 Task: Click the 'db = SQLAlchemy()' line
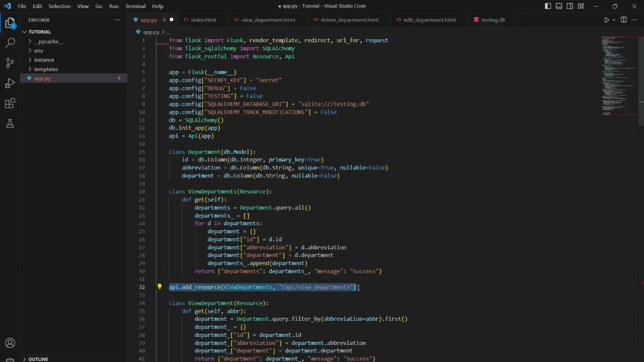click(x=196, y=120)
